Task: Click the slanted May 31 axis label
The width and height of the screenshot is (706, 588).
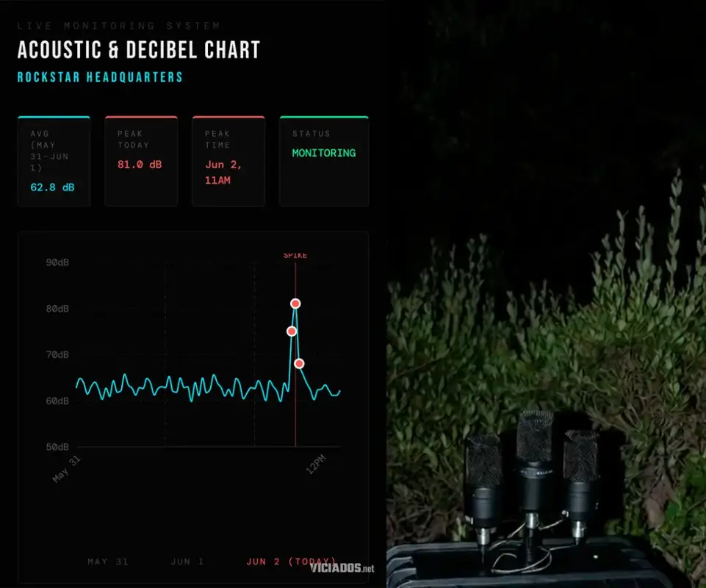Action: 66,469
